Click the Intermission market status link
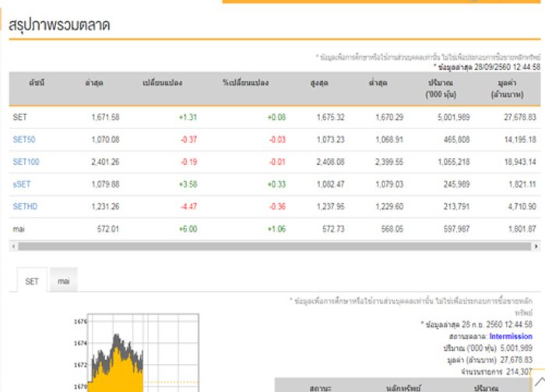 tap(511, 336)
